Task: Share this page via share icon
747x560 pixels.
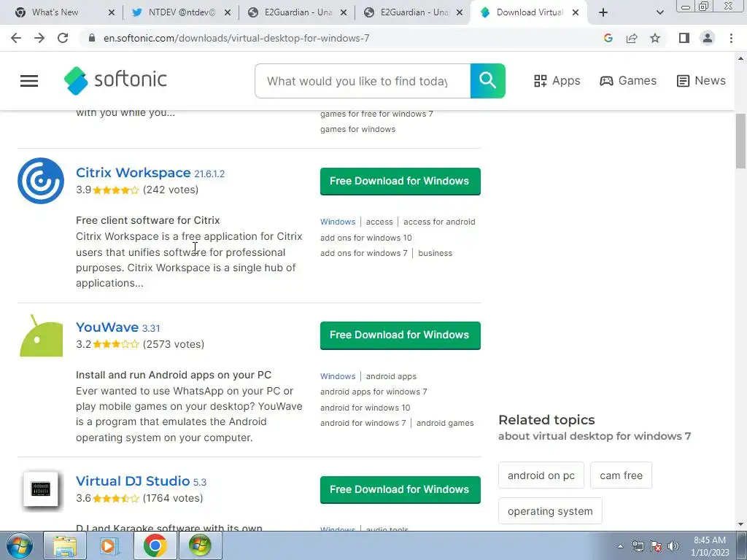Action: point(632,38)
